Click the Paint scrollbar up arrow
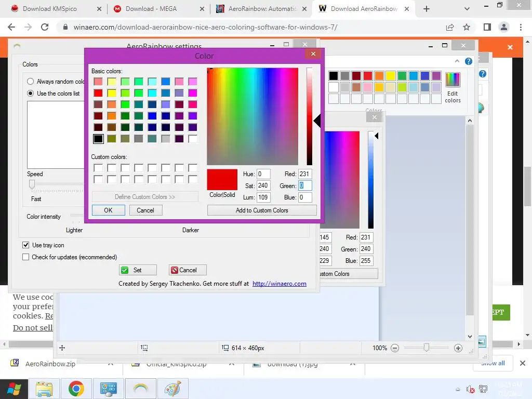Viewport: 532px width, 399px height. 470,121
